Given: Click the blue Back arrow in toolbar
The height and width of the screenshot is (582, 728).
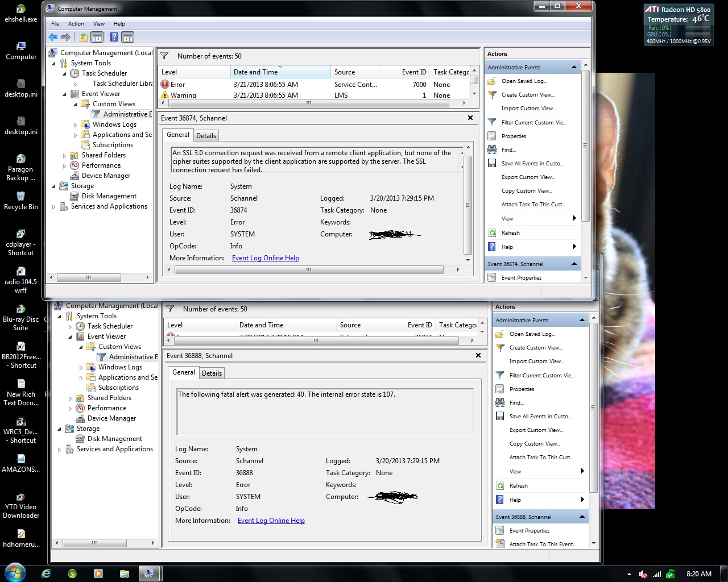Looking at the screenshot, I should pyautogui.click(x=53, y=38).
